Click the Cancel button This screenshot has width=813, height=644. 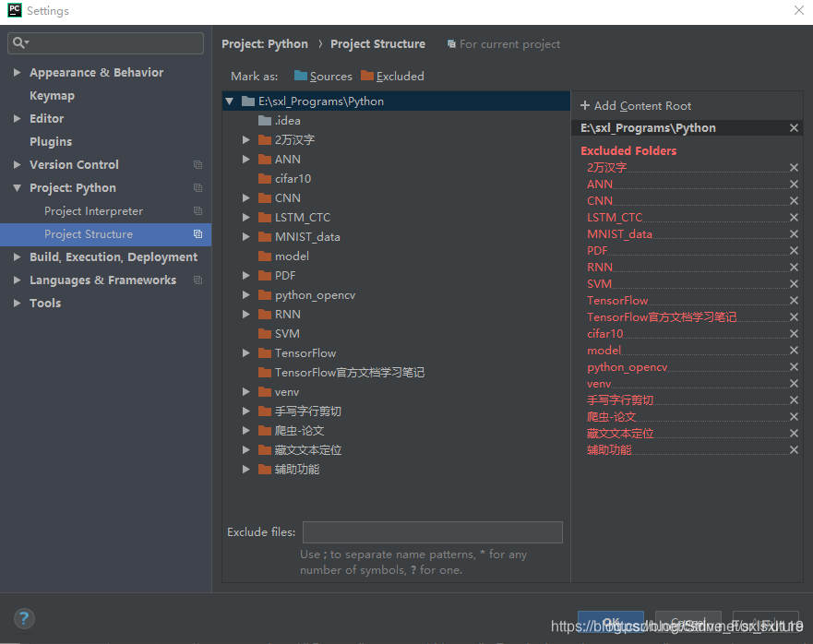tap(687, 623)
